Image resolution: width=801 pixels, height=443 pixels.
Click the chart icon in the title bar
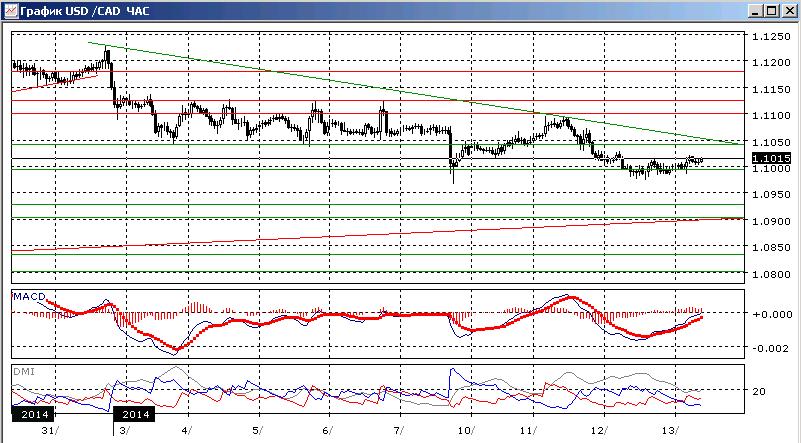pyautogui.click(x=10, y=10)
